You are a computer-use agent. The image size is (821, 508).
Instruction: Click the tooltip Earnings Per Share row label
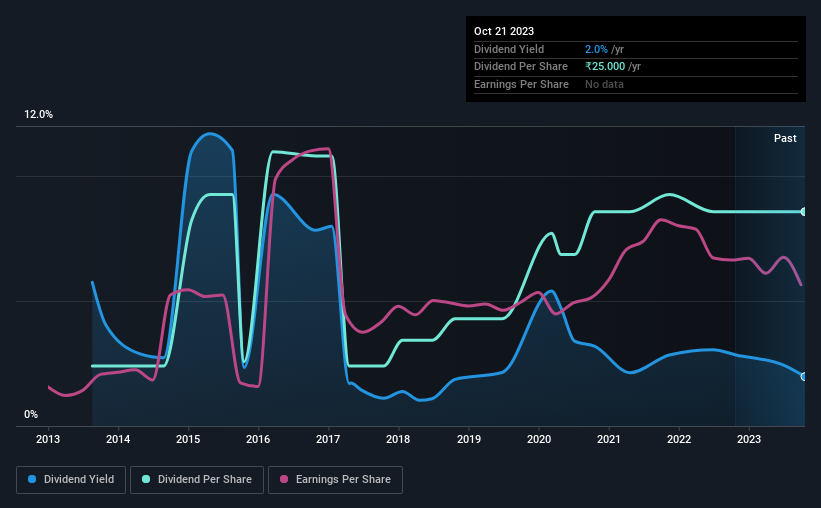[x=522, y=84]
